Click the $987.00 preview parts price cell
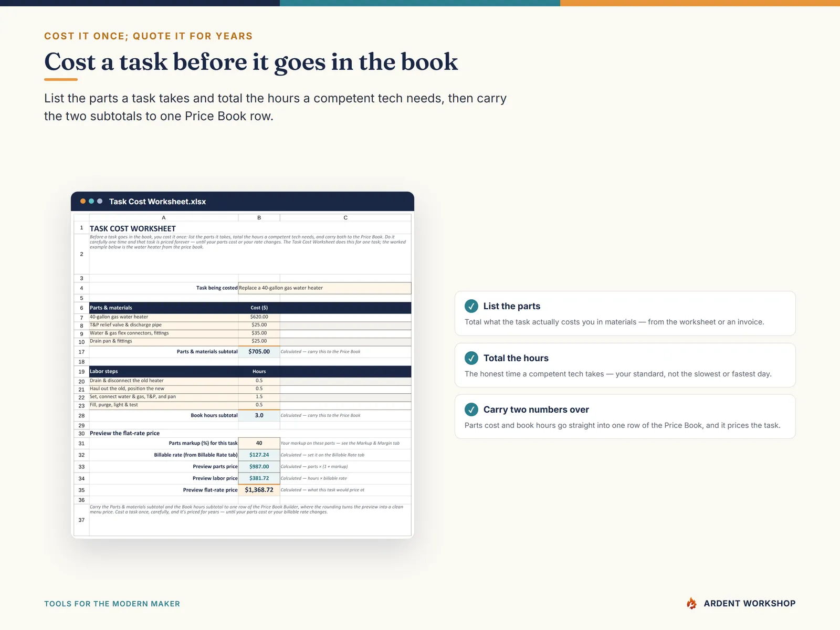This screenshot has width=840, height=630. pos(259,467)
